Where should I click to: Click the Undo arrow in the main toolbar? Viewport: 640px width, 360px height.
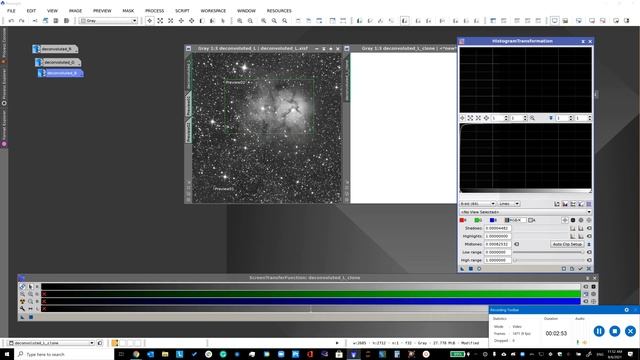click(x=11, y=20)
